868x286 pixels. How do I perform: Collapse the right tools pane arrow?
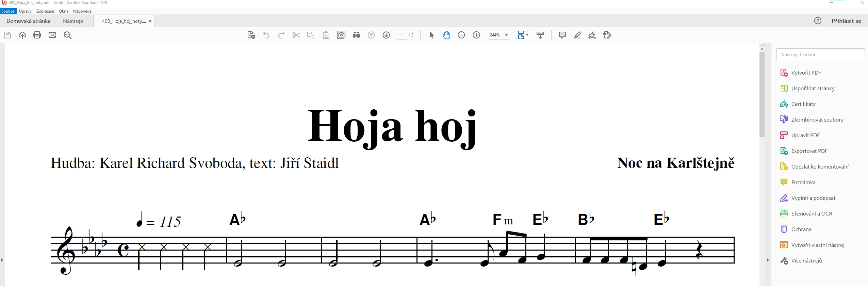point(768,260)
